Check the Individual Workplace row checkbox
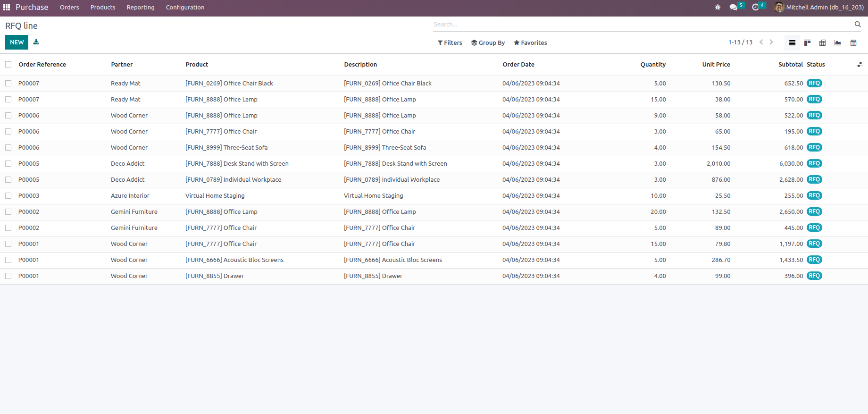Screen dimensions: 868x414 [x=8, y=180]
